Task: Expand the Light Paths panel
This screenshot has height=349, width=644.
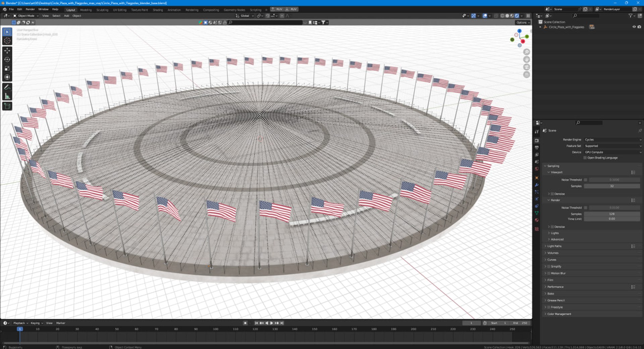Action: pos(554,246)
